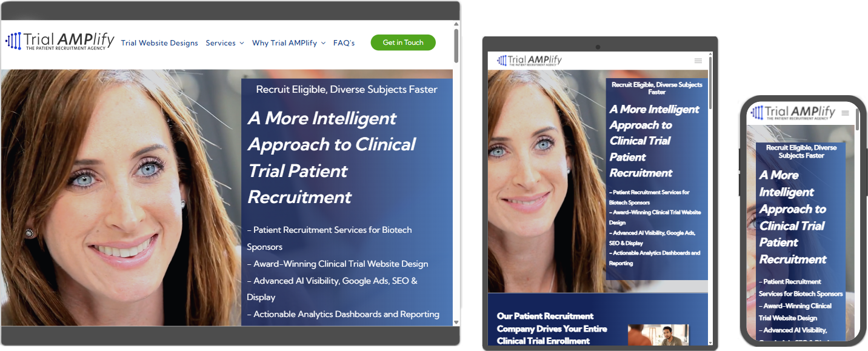Click the green Get in Touch button
This screenshot has width=868, height=351.
point(403,42)
